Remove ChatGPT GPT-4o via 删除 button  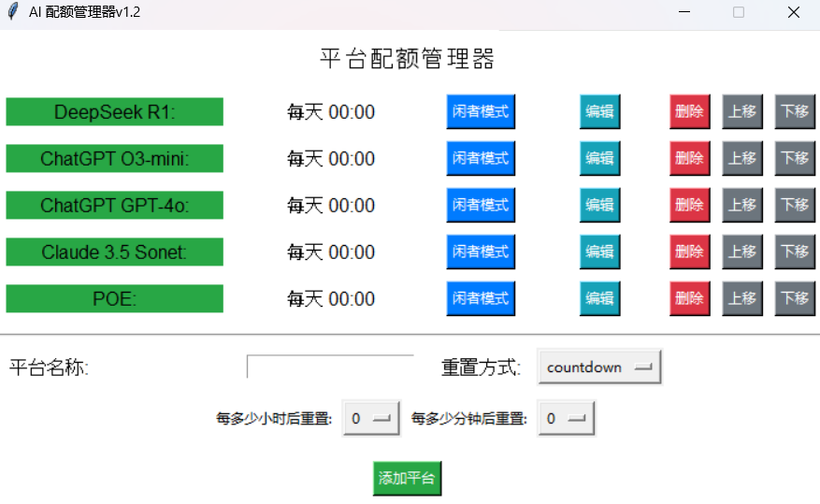tap(690, 205)
